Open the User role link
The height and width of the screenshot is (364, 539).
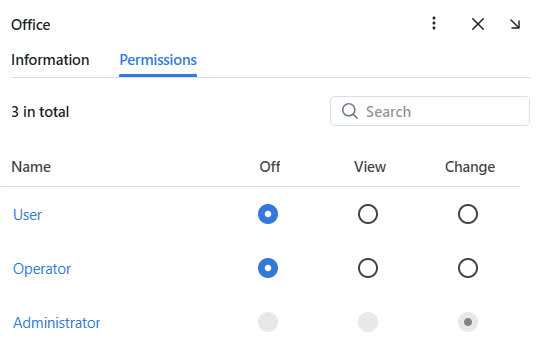(28, 215)
